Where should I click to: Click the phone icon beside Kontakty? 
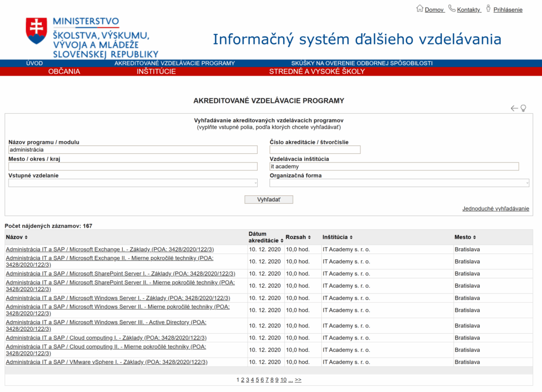coord(451,8)
